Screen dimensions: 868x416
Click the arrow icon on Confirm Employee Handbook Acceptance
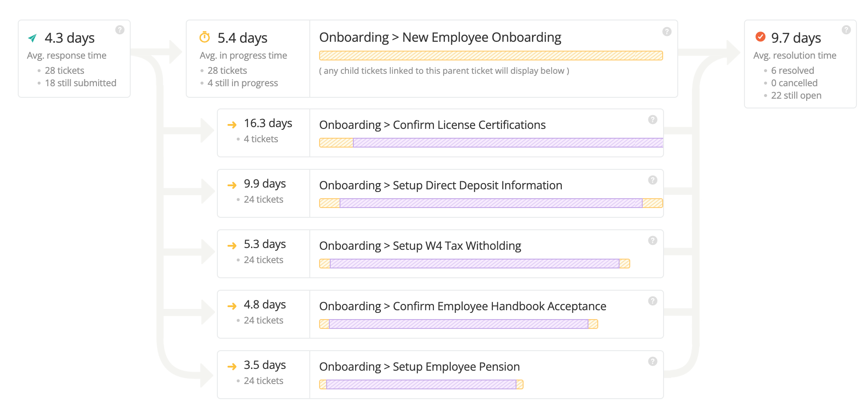(232, 306)
